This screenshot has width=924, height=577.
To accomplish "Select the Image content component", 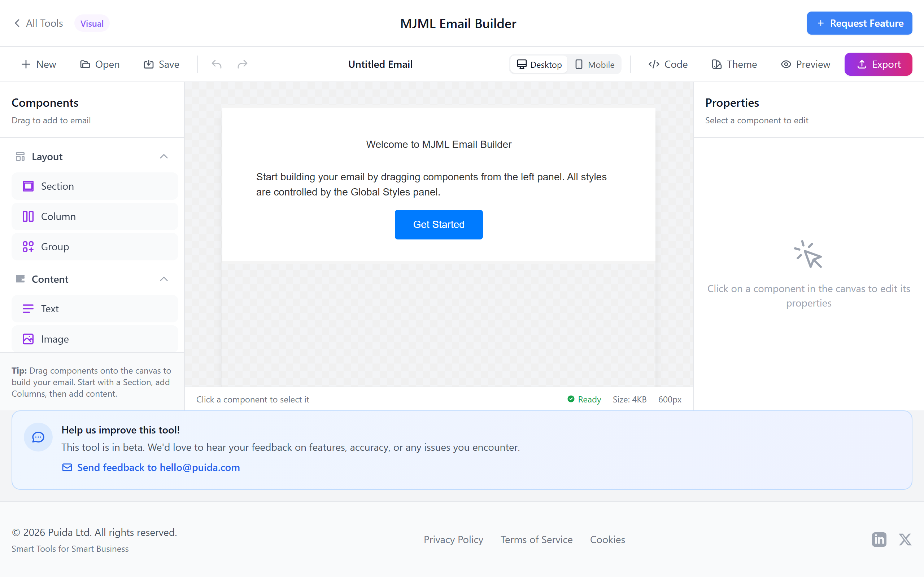I will coord(94,339).
